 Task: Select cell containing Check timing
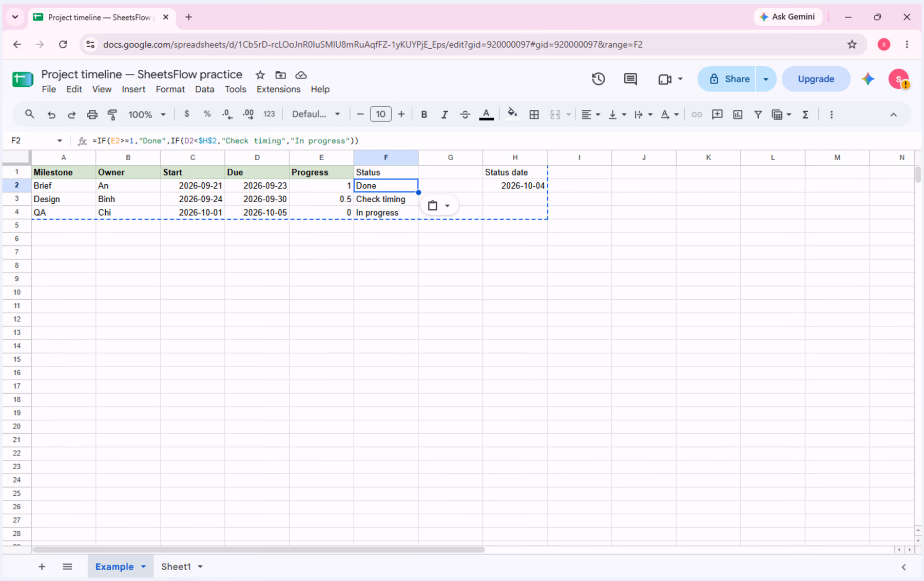pyautogui.click(x=386, y=199)
